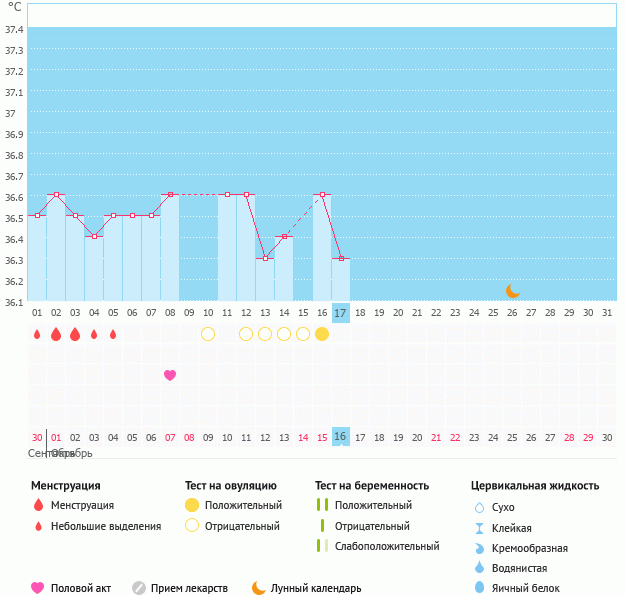This screenshot has height=595, width=626.
Task: Select the highlighted calendar date 16 in the bottom row
Action: click(341, 437)
